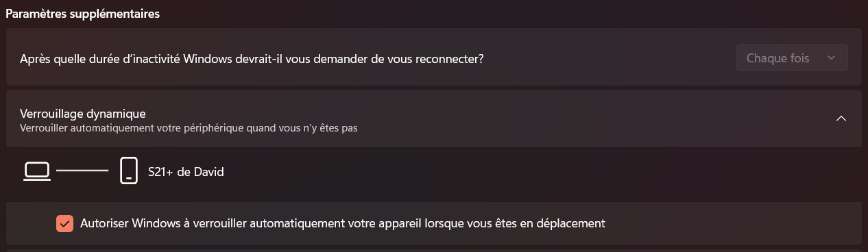Image resolution: width=868 pixels, height=252 pixels.
Task: Click the 'Paramètres supplémentaires' heading
Action: click(x=83, y=14)
